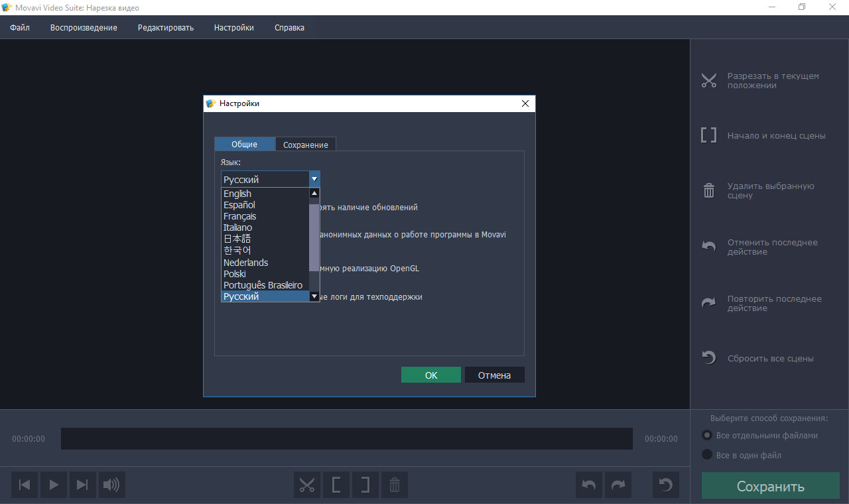This screenshot has width=849, height=504.
Task: Switch to the Сохранение tab
Action: [306, 145]
